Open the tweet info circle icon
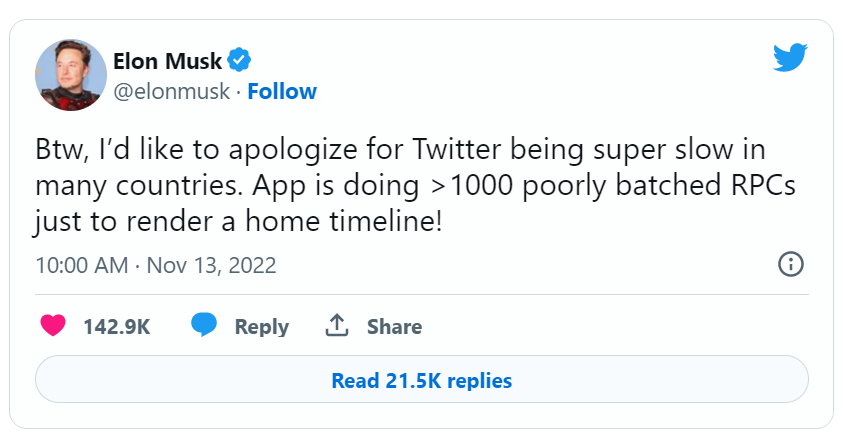 (x=790, y=265)
